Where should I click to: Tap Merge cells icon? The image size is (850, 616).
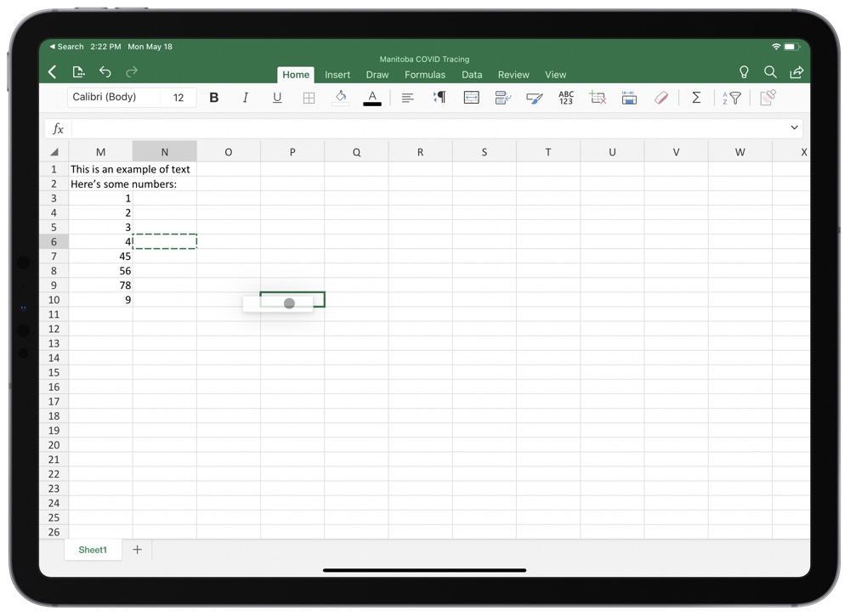tap(471, 98)
